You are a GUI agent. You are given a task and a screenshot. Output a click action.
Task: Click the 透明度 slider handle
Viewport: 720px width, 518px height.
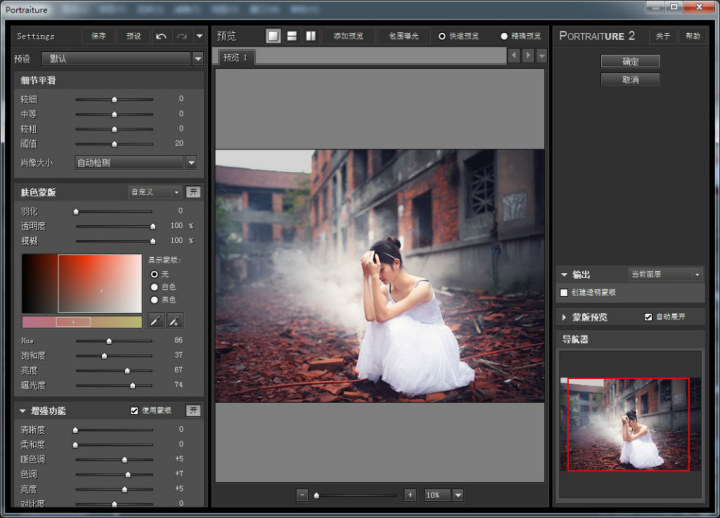(152, 226)
